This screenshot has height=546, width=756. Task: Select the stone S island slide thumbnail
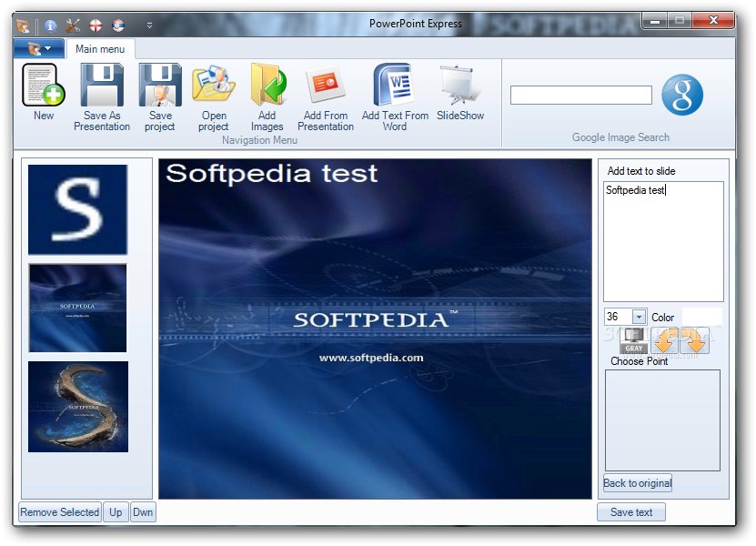click(78, 407)
